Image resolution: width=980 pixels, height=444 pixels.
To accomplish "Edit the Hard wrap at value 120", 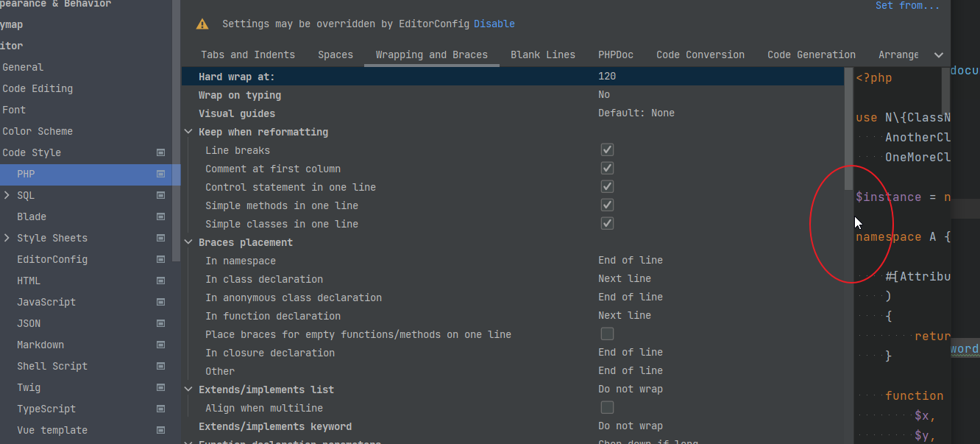I will (x=607, y=76).
